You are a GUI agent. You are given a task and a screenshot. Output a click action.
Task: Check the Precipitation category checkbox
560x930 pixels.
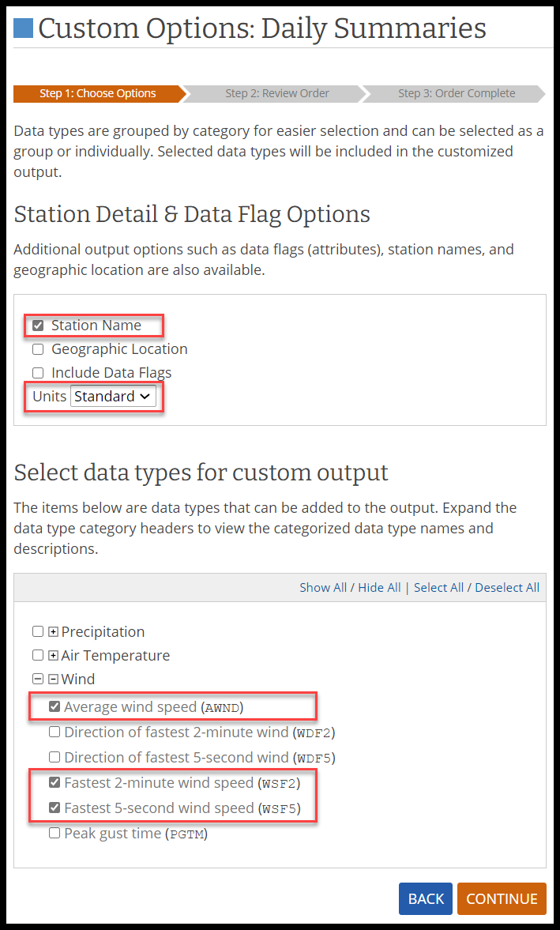38,632
